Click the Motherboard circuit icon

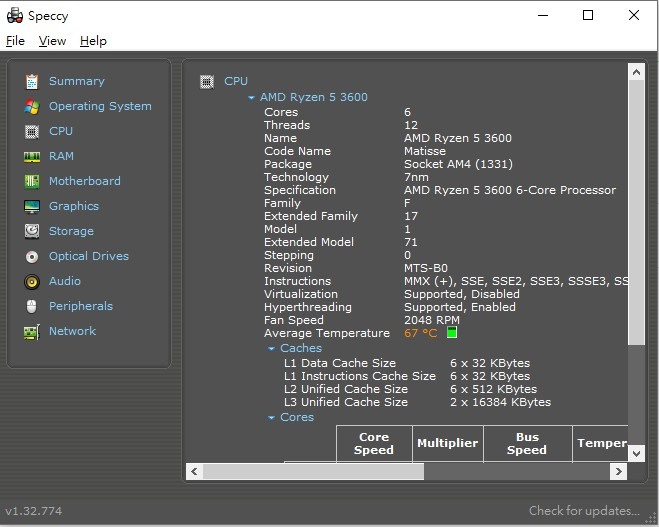pyautogui.click(x=32, y=182)
